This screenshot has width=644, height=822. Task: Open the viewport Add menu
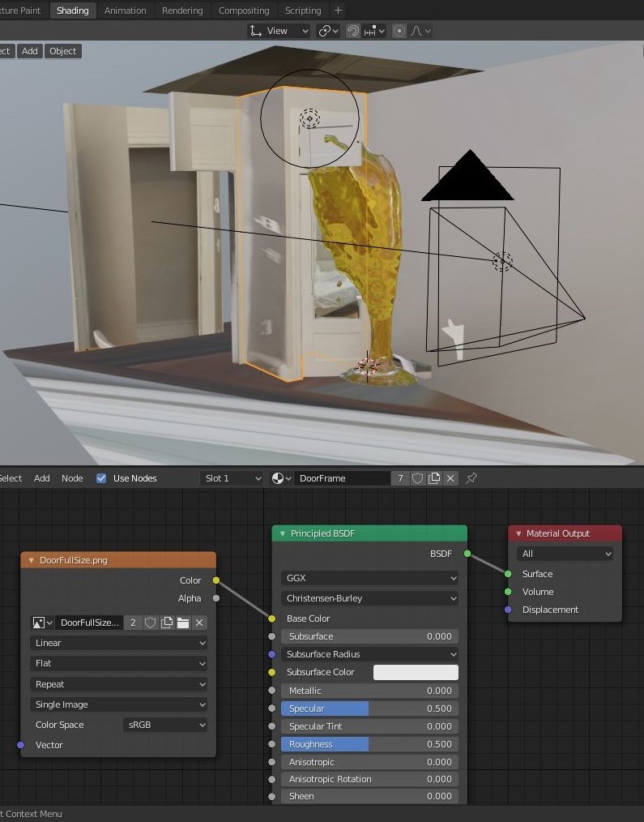(x=29, y=51)
